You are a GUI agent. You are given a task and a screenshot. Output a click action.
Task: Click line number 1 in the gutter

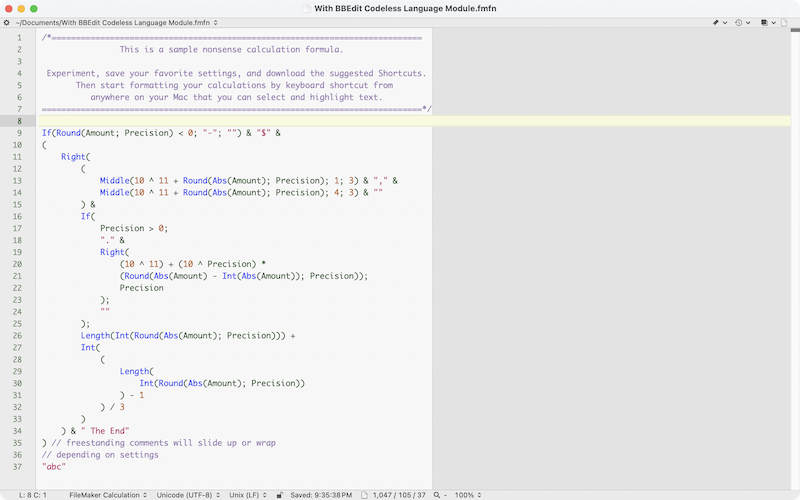19,38
